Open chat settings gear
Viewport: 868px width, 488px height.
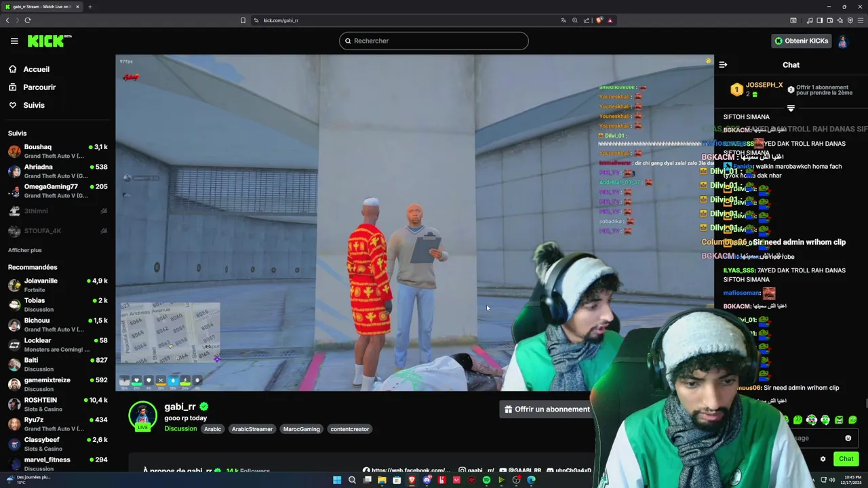[x=823, y=459]
